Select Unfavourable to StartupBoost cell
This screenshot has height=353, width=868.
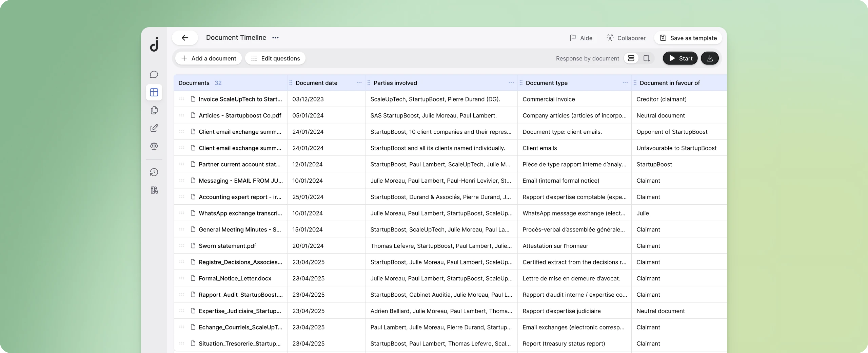coord(679,148)
